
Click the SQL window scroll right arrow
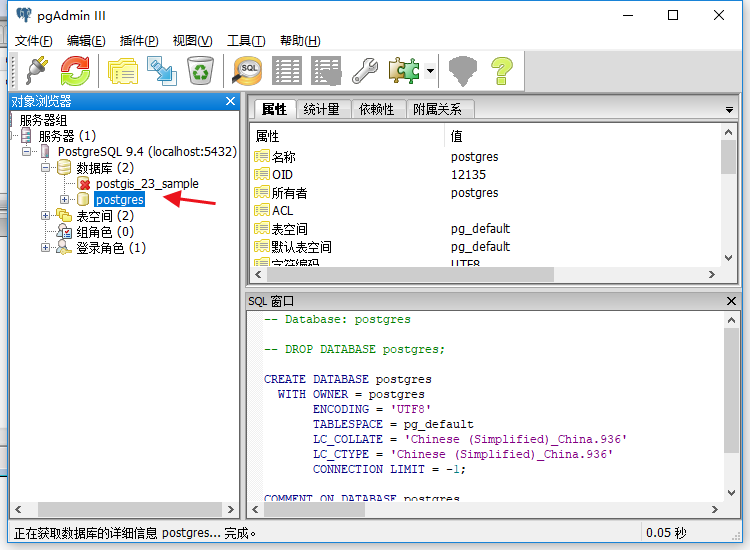[x=715, y=509]
